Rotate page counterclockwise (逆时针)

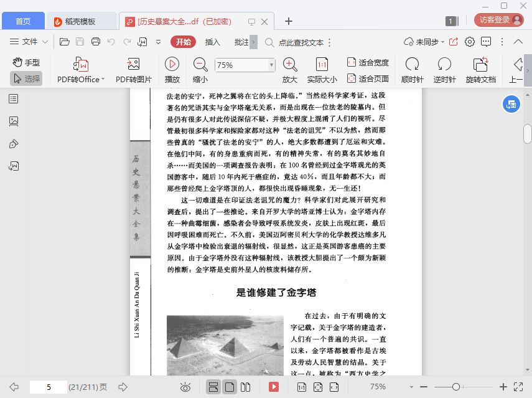click(x=444, y=65)
